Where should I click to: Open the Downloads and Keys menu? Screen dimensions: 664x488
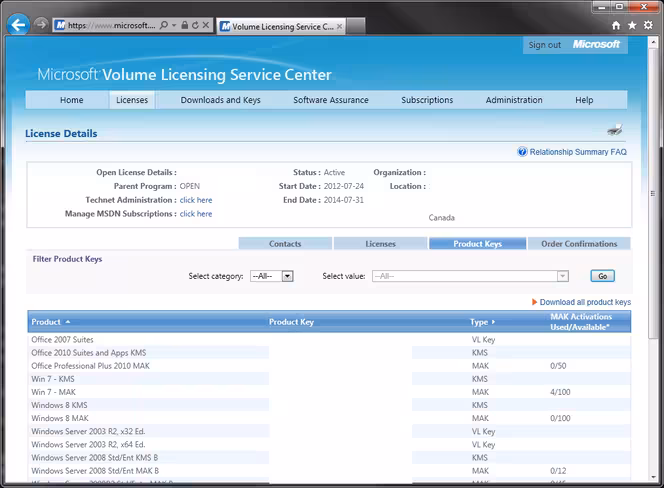pos(220,100)
